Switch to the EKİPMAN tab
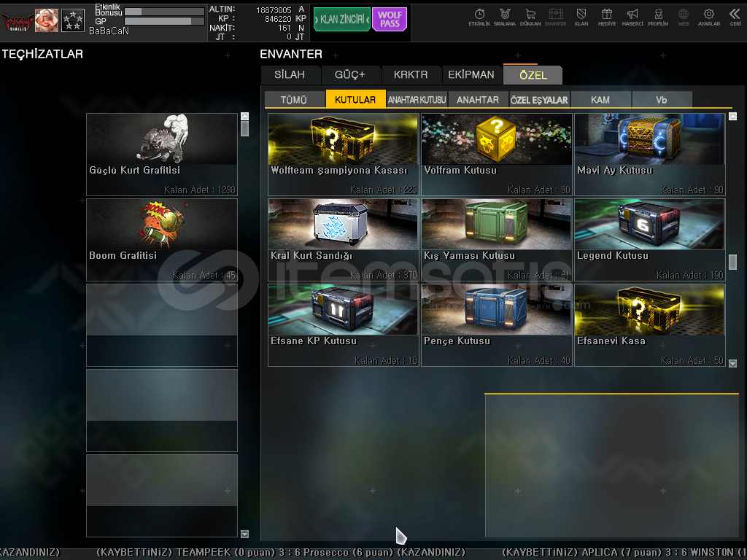The height and width of the screenshot is (560, 747). 471,75
